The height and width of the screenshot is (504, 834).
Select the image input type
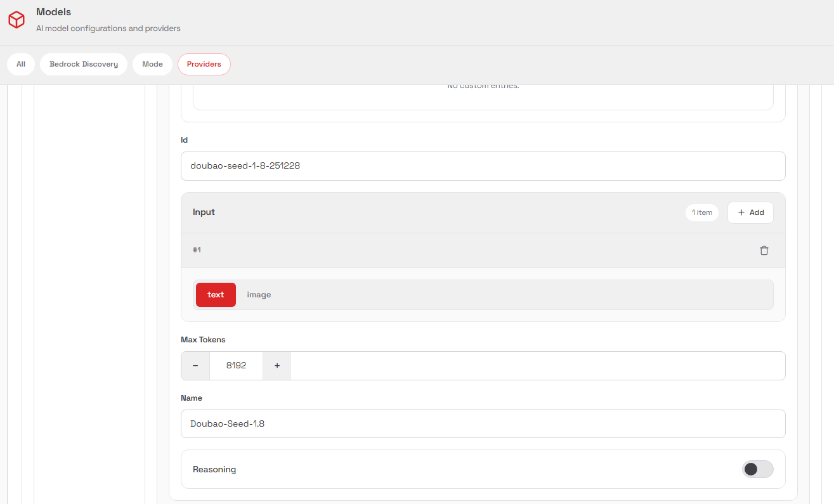tap(259, 295)
